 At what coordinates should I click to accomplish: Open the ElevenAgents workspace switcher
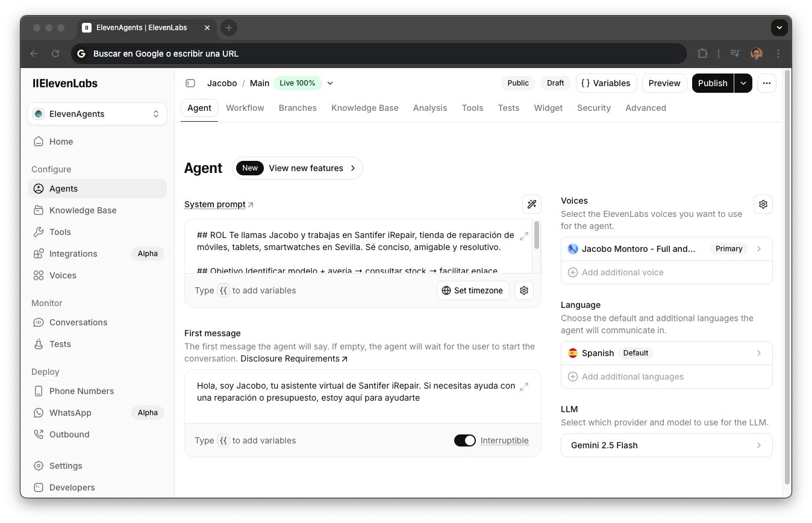click(97, 114)
